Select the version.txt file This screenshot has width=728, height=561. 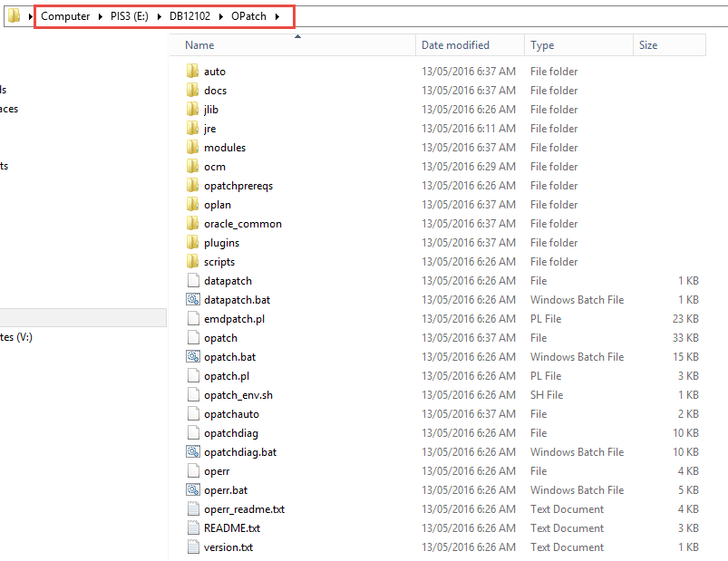tap(228, 547)
